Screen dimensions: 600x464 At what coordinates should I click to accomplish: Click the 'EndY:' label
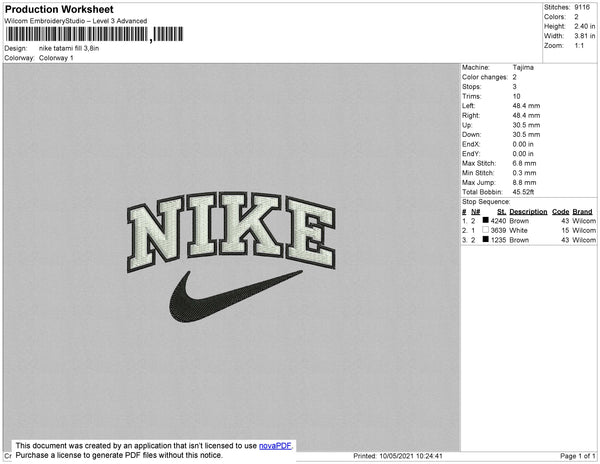coord(471,154)
